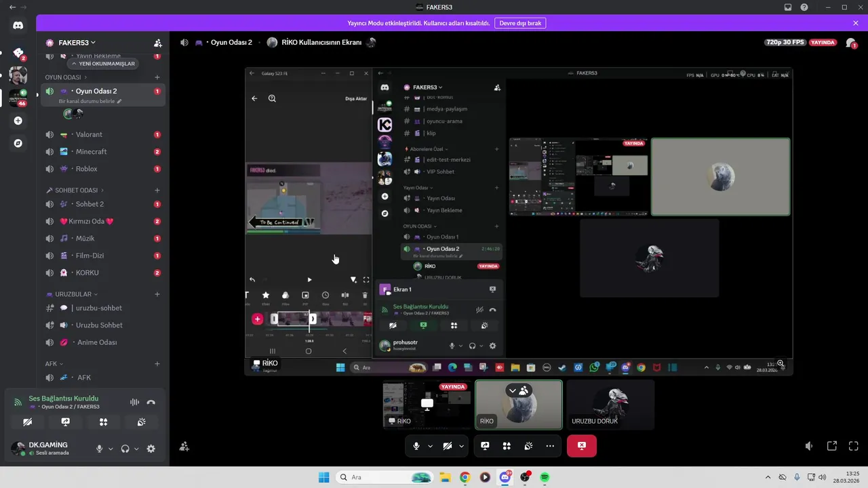Mute microphone in the user panel
Viewport: 868px width, 488px height.
coord(100,449)
